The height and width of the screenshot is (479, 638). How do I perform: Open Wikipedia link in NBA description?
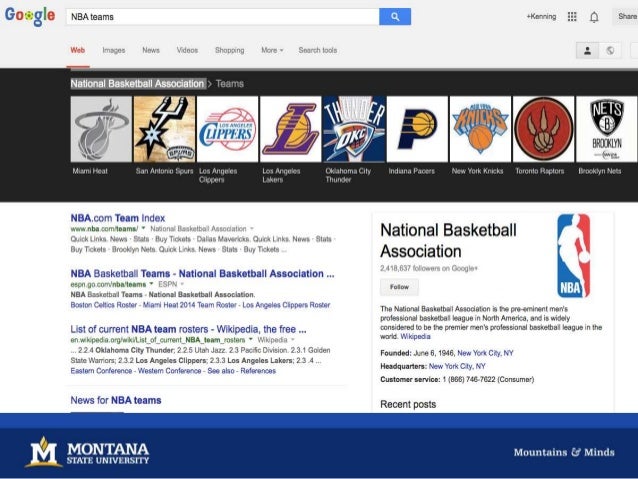(415, 337)
